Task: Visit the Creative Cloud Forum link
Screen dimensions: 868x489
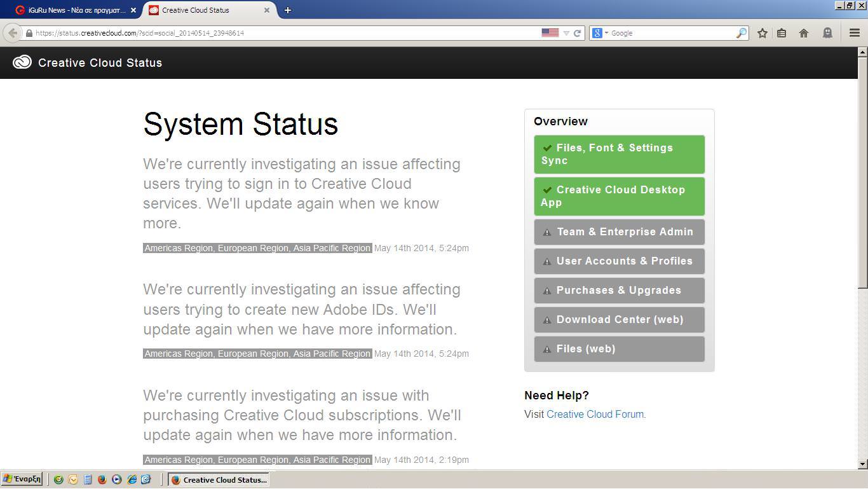Action: point(595,414)
